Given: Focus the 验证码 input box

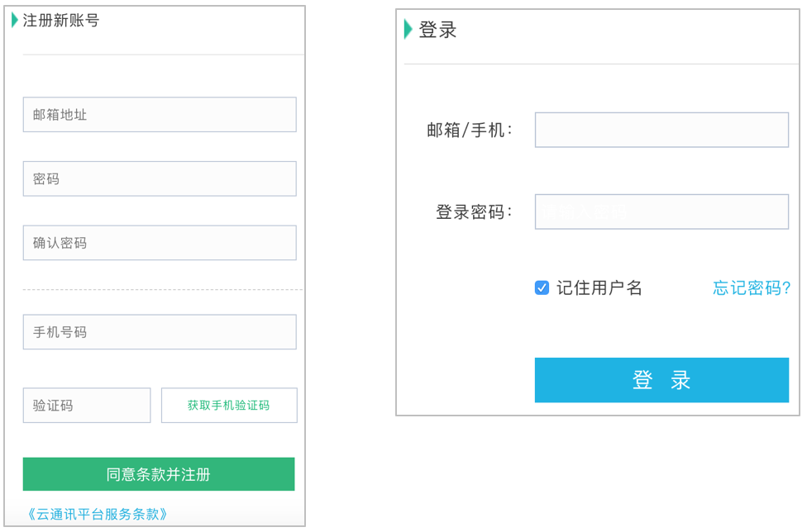Looking at the screenshot, I should pyautogui.click(x=87, y=406).
